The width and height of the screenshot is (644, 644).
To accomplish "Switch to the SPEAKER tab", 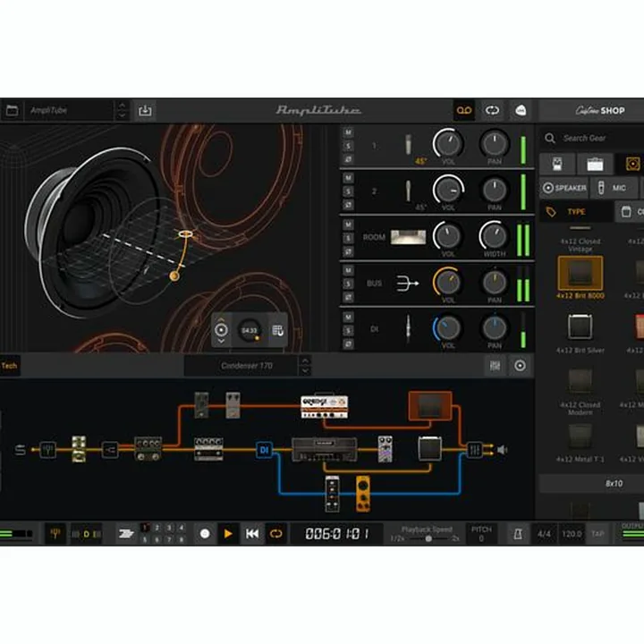I will [564, 188].
